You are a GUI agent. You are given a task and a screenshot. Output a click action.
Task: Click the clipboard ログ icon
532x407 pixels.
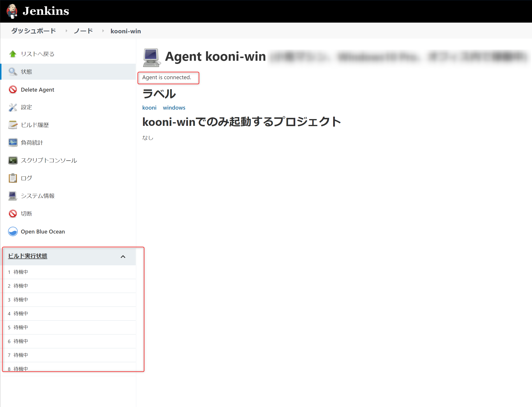pos(13,178)
